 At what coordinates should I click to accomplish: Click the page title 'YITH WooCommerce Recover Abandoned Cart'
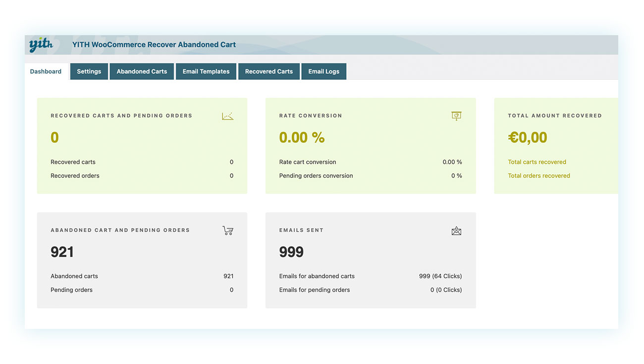(154, 45)
